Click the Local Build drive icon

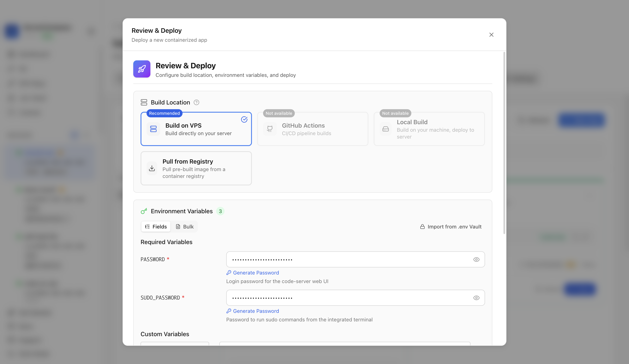(386, 129)
